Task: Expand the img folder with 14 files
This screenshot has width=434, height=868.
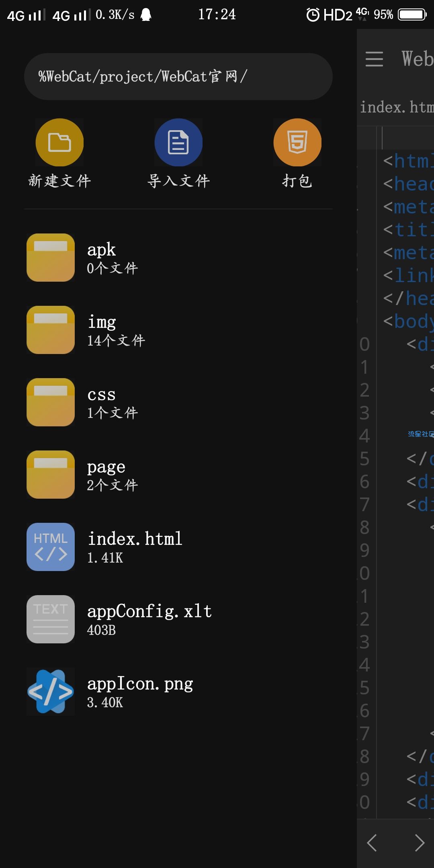Action: click(51, 330)
